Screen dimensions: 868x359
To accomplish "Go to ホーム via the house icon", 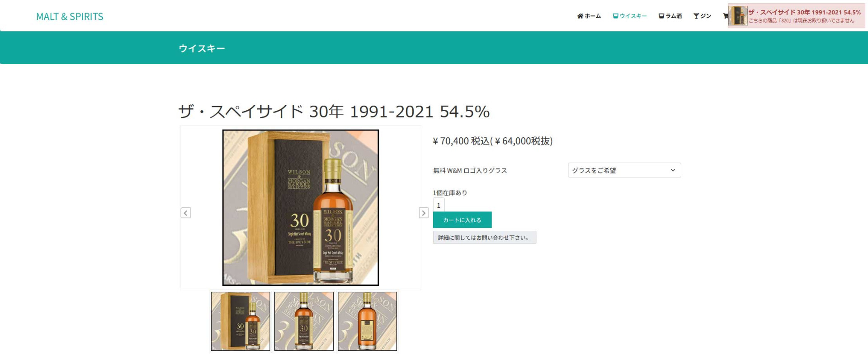I will [589, 16].
